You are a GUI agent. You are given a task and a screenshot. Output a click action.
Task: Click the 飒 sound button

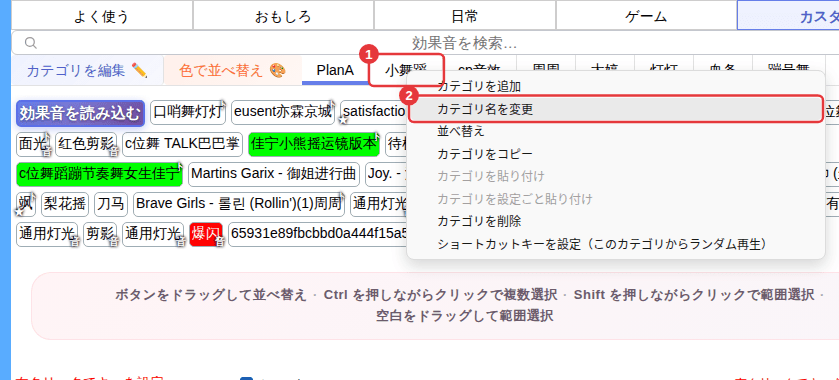[26, 204]
